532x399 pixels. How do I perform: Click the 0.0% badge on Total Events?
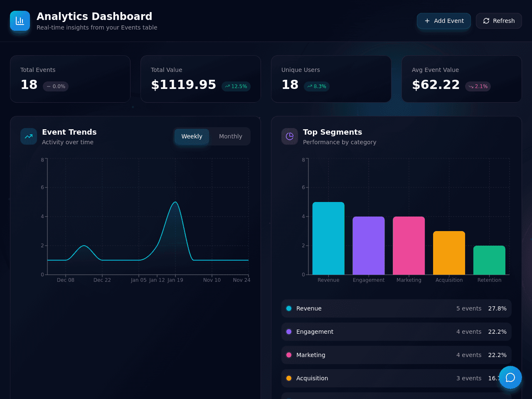(56, 86)
